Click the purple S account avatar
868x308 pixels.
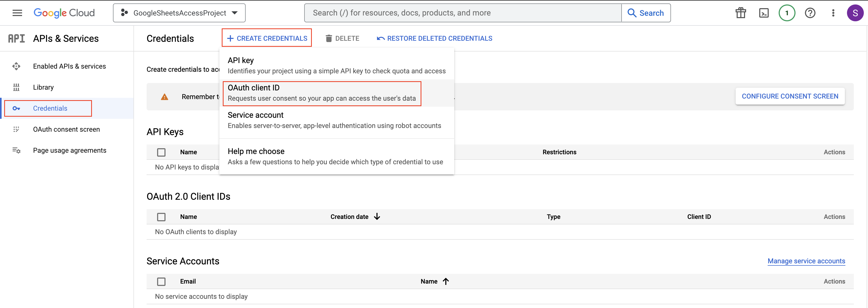[855, 13]
